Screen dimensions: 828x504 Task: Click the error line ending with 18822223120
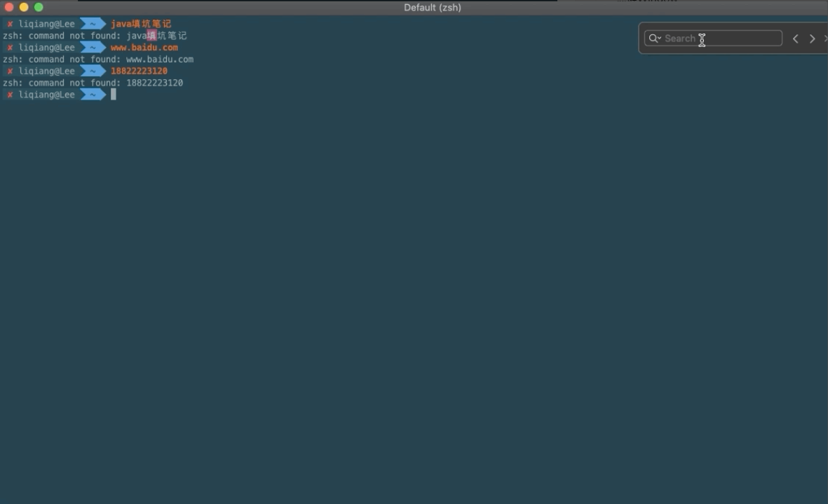click(x=93, y=83)
